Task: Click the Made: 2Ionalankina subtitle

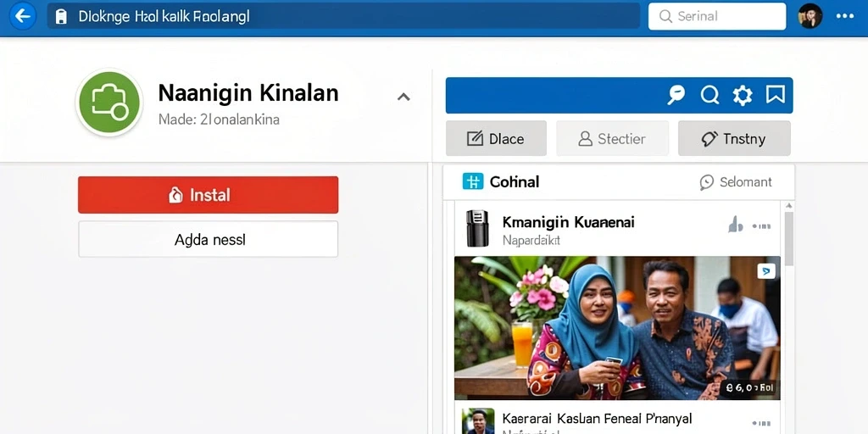Action: pos(219,119)
